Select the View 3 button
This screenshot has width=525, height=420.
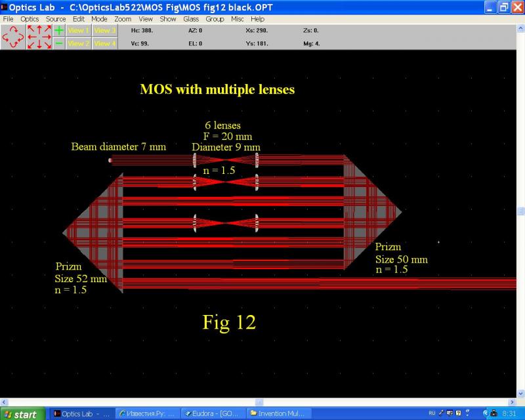[x=104, y=30]
